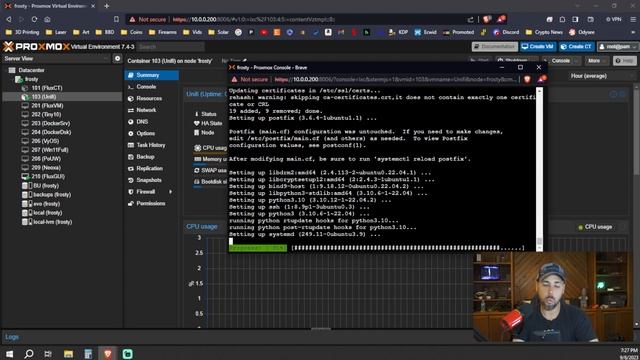The height and width of the screenshot is (360, 640).
Task: Open the Windows Start menu
Action: [x=9, y=354]
